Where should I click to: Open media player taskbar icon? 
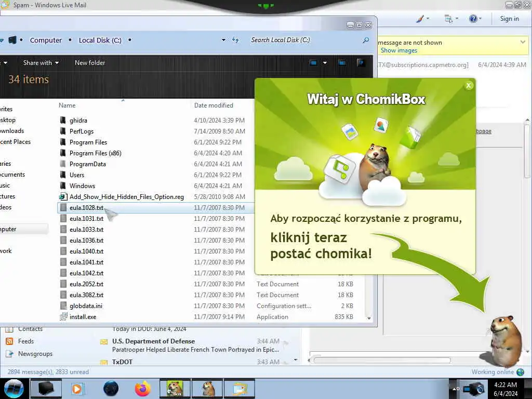(77, 389)
